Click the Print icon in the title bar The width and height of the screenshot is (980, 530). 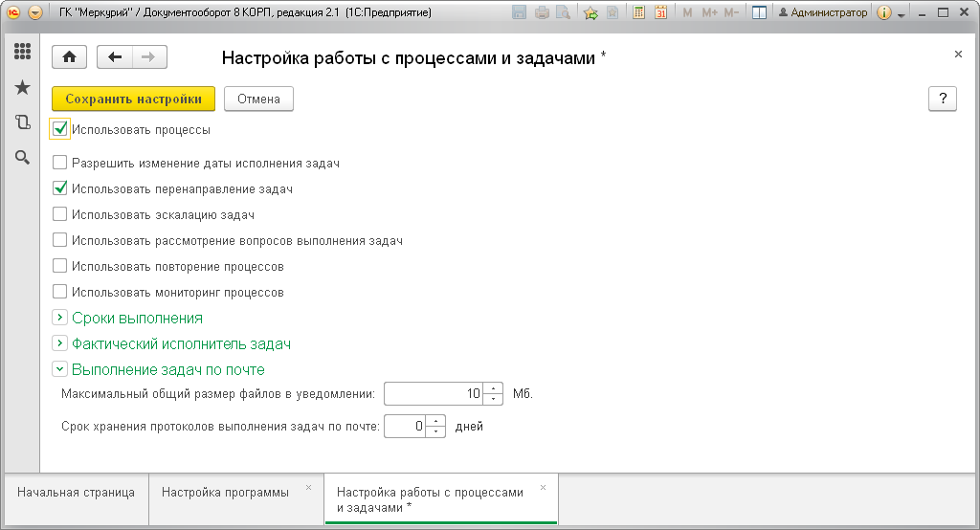[x=542, y=12]
